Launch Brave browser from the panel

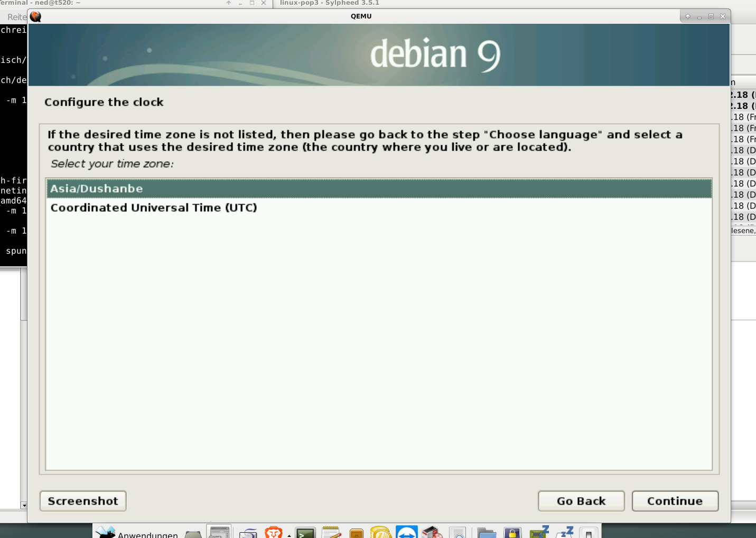[x=274, y=532]
